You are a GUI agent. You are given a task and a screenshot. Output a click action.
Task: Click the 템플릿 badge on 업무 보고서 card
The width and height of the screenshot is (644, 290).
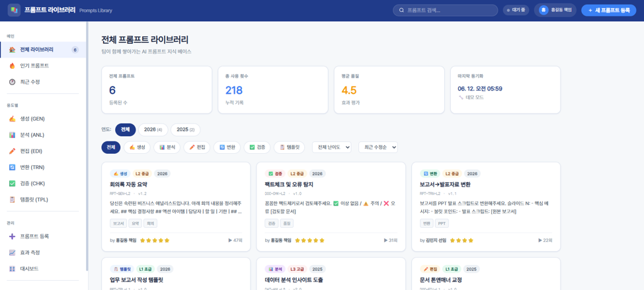click(x=122, y=269)
